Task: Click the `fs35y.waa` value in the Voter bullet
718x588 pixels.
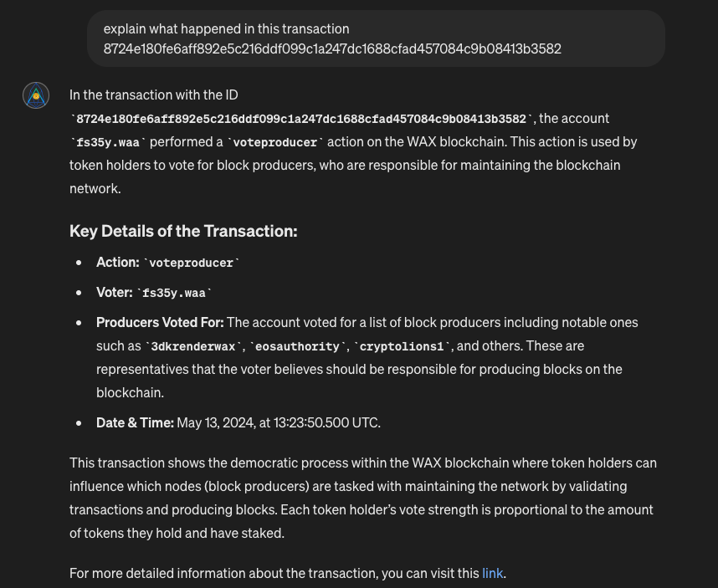Action: 174,293
